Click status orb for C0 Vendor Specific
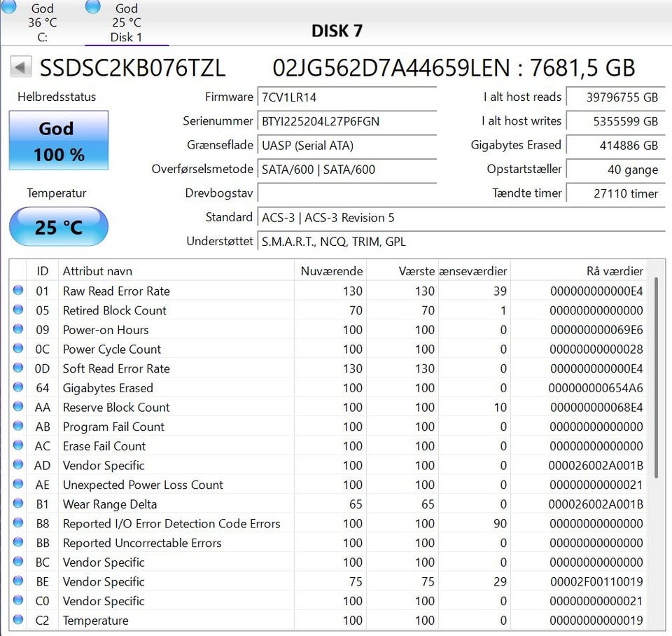This screenshot has height=636, width=672. click(18, 600)
